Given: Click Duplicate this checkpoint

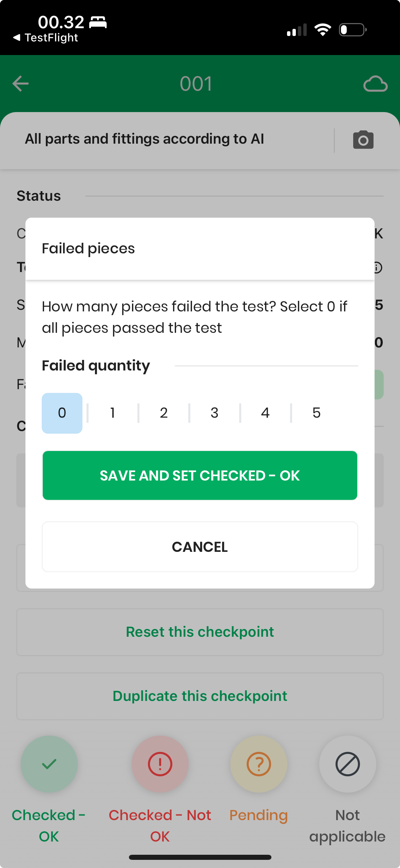Looking at the screenshot, I should 200,696.
